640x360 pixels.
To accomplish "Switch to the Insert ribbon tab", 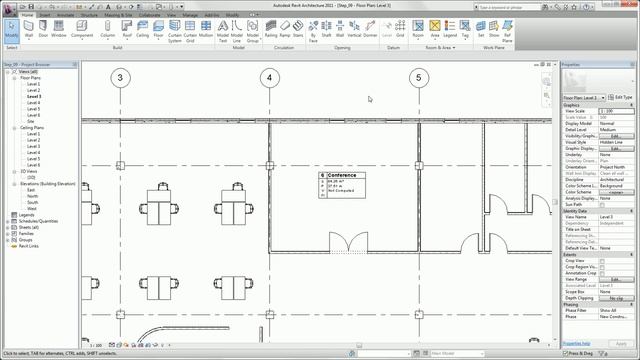I will pyautogui.click(x=45, y=15).
